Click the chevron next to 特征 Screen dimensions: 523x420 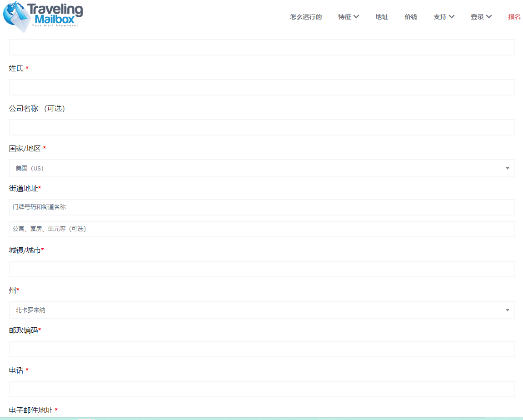pos(356,17)
